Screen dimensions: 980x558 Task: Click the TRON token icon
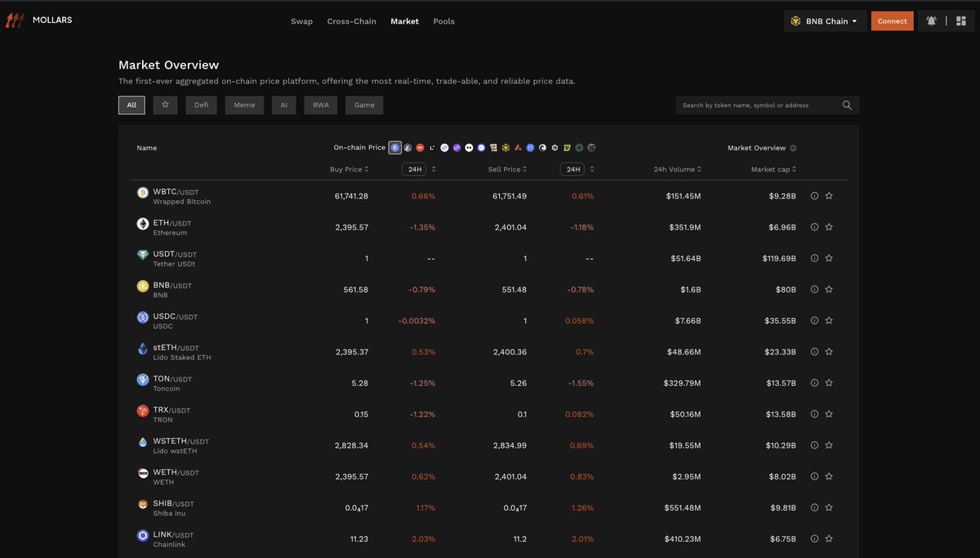coord(143,411)
